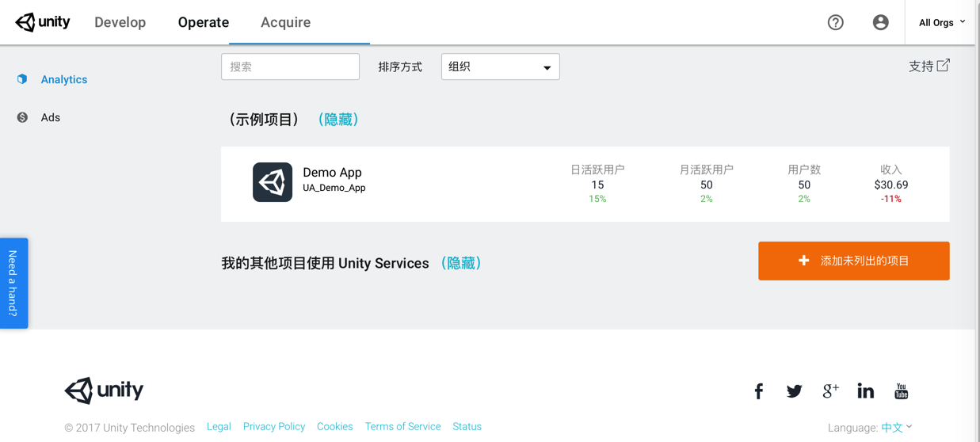Open the help question mark icon
This screenshot has width=980, height=442.
(835, 22)
